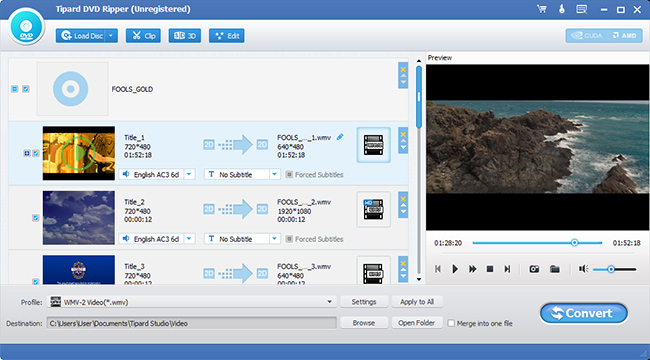Take a snapshot of the preview
650x360 pixels.
point(534,269)
